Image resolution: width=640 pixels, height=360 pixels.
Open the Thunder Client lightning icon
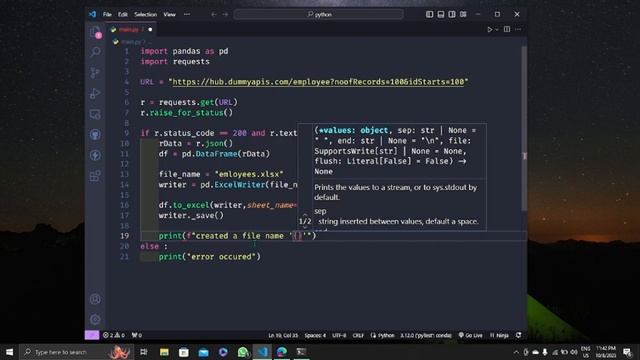coord(95,156)
